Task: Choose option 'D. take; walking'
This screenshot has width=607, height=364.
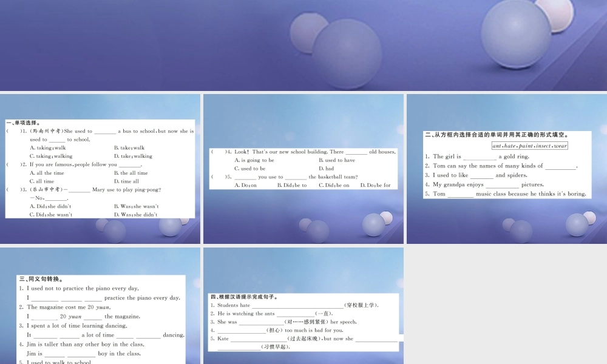Action: 133,156
